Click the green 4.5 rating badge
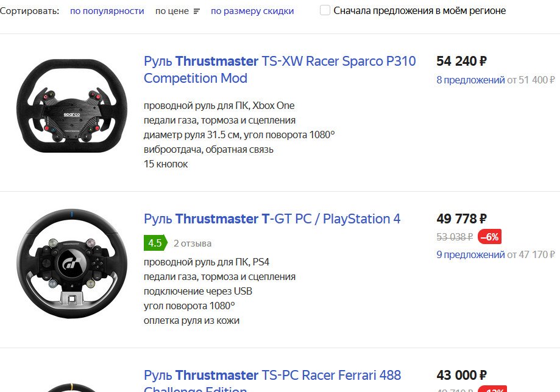The image size is (560, 392). (x=155, y=243)
